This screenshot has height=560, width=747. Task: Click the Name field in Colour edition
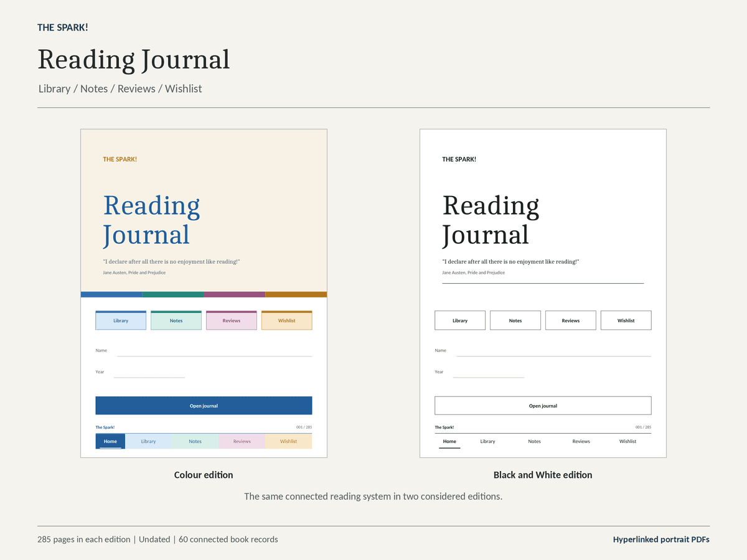coord(215,351)
